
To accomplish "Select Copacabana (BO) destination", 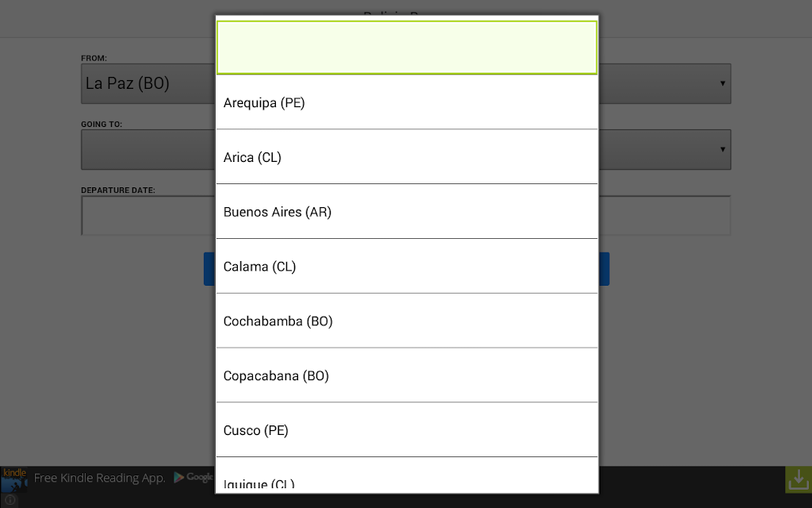I will pyautogui.click(x=407, y=375).
